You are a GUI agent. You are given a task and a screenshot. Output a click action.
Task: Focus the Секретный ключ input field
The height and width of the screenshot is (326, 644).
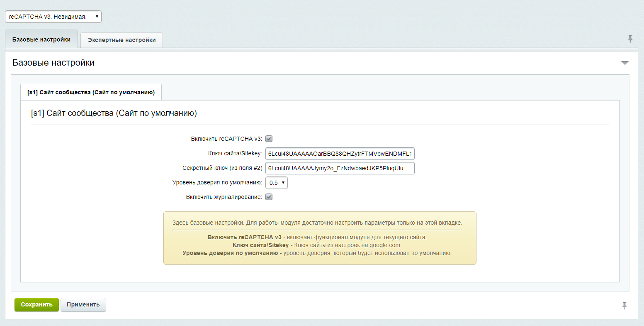click(340, 168)
